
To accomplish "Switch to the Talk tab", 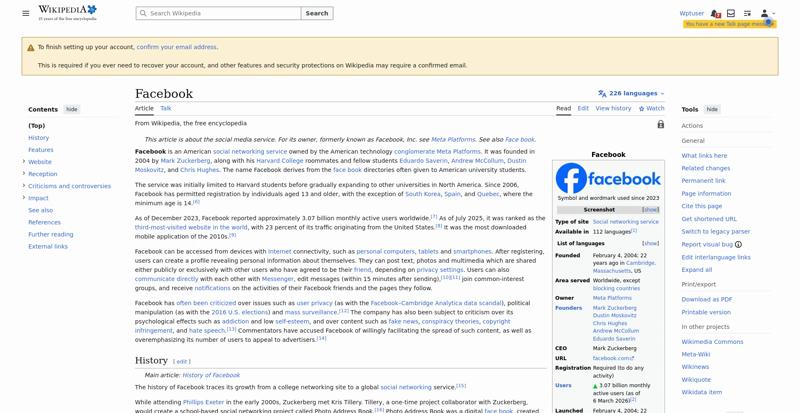I will pos(166,108).
